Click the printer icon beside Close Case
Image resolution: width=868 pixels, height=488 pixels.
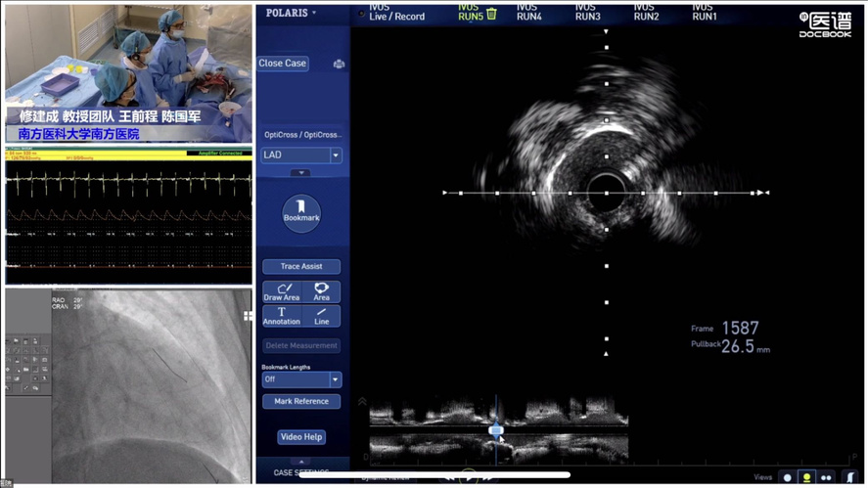tap(339, 64)
